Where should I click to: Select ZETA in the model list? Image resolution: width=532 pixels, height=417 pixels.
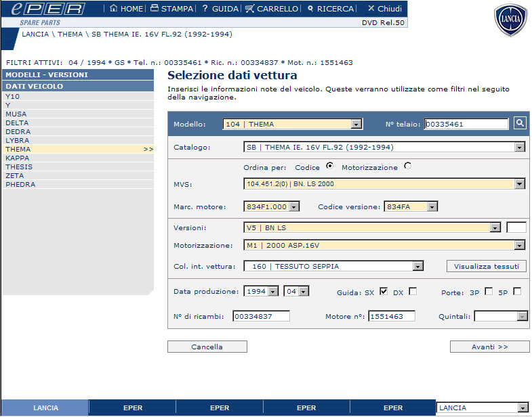[x=78, y=175]
